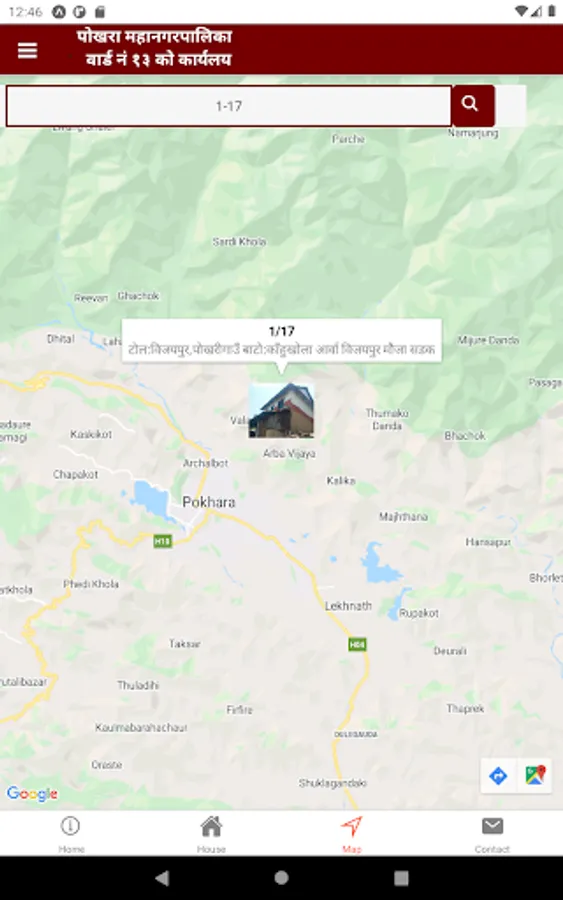This screenshot has height=900, width=563.
Task: Tap the red search magnifier button
Action: 472,106
